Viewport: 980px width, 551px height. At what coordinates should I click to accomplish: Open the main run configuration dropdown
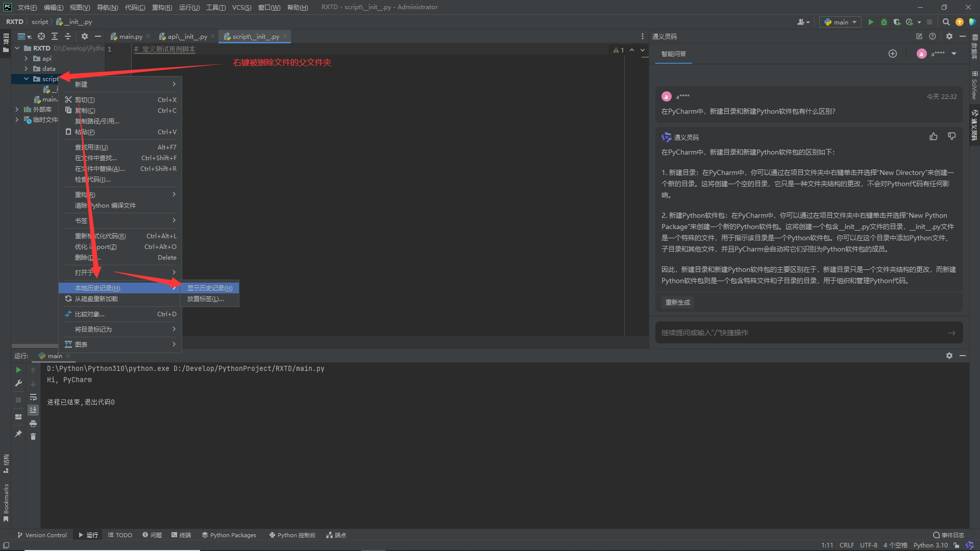[x=841, y=22]
